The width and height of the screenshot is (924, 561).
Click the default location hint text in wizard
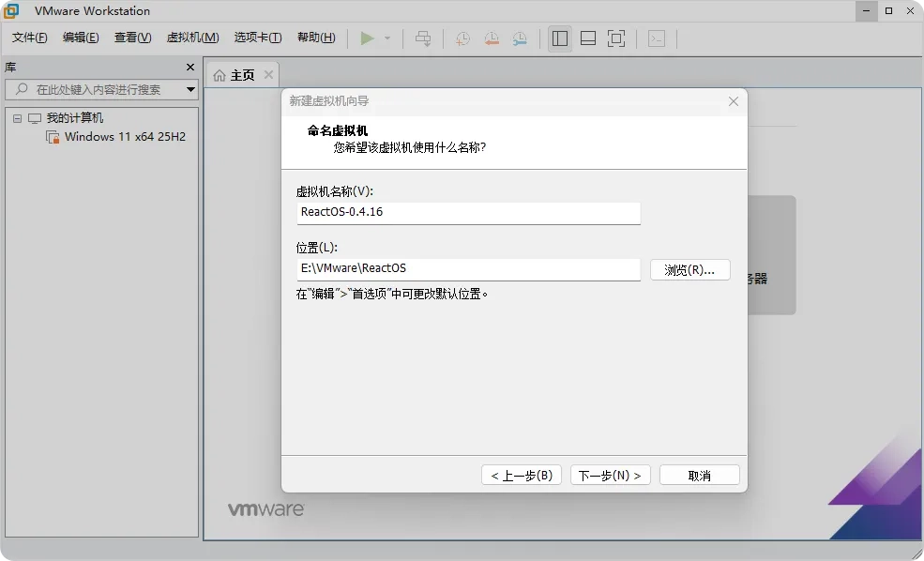(x=392, y=294)
